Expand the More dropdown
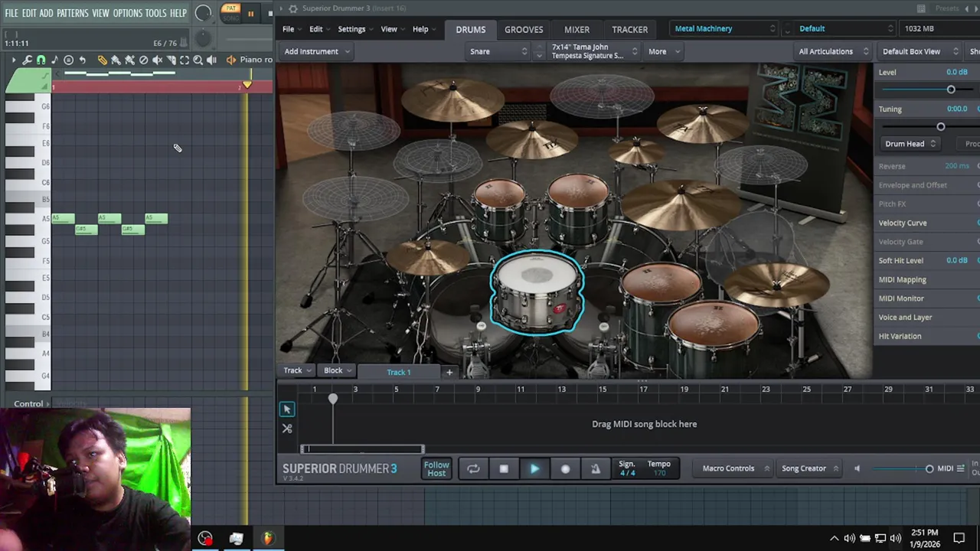 coord(662,51)
